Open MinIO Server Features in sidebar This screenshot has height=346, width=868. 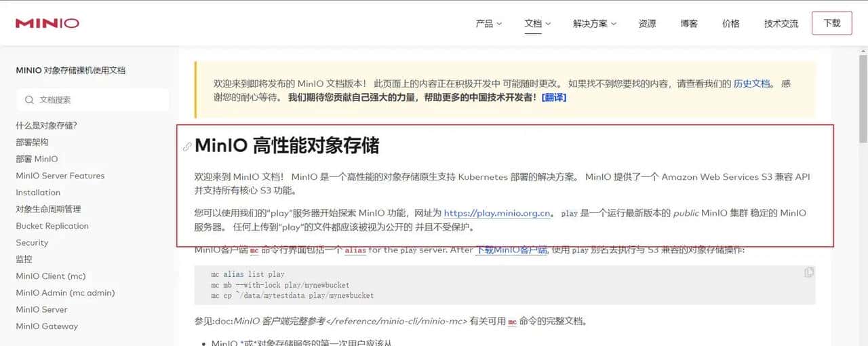coord(60,176)
